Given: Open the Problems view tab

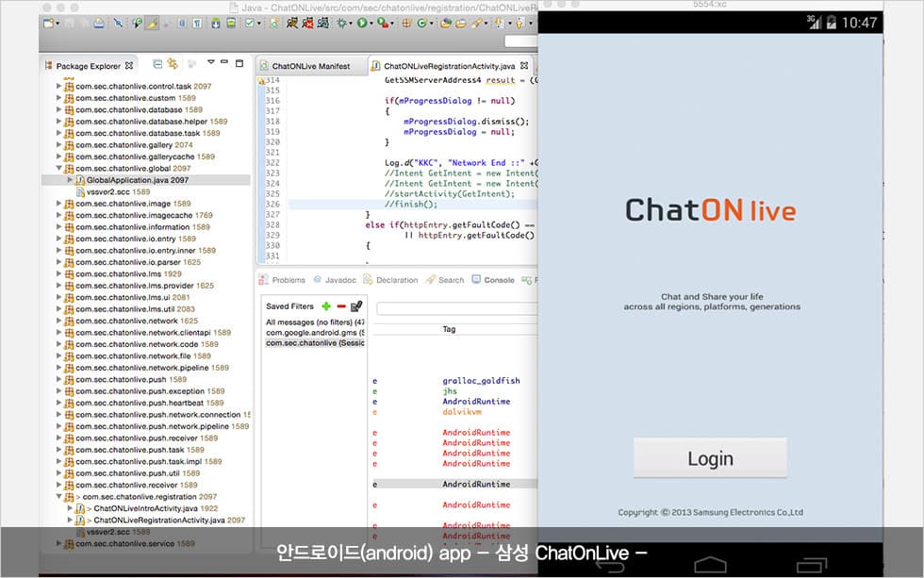Looking at the screenshot, I should (x=288, y=280).
